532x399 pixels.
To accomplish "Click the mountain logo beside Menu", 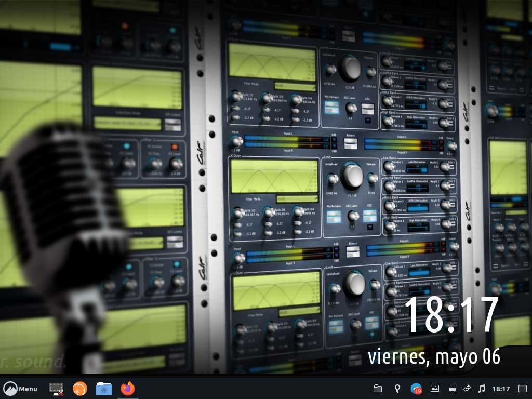I will 10,389.
